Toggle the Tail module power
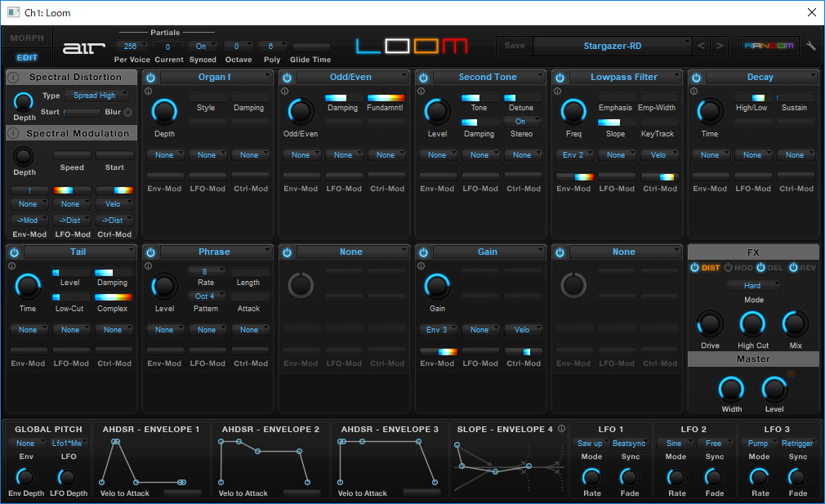The height and width of the screenshot is (504, 825). [x=14, y=252]
